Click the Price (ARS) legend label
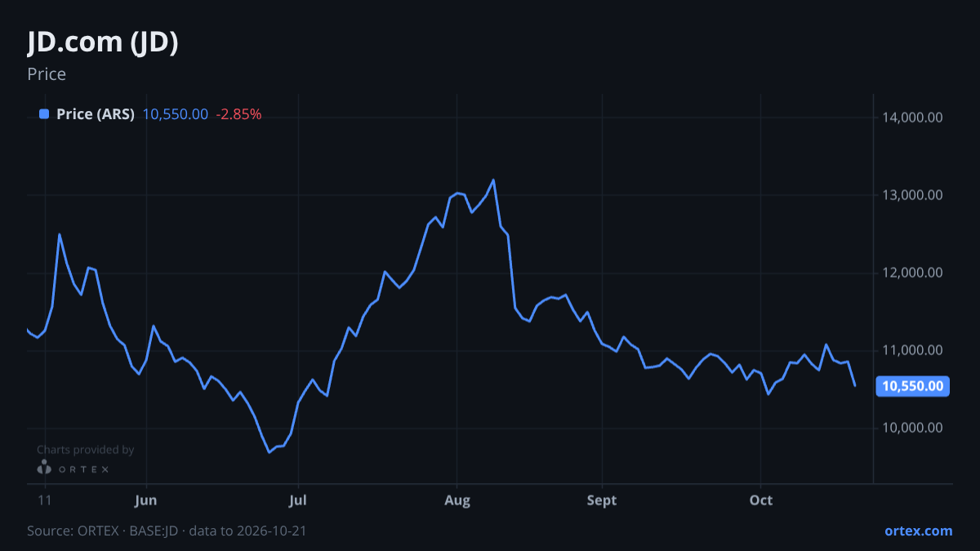The width and height of the screenshot is (980, 551). coord(96,114)
